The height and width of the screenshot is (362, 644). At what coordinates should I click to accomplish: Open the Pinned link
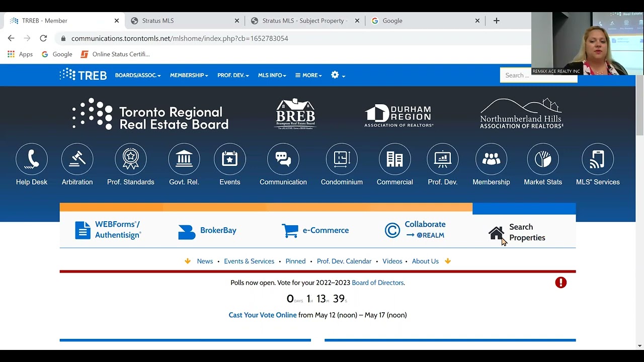[295, 261]
